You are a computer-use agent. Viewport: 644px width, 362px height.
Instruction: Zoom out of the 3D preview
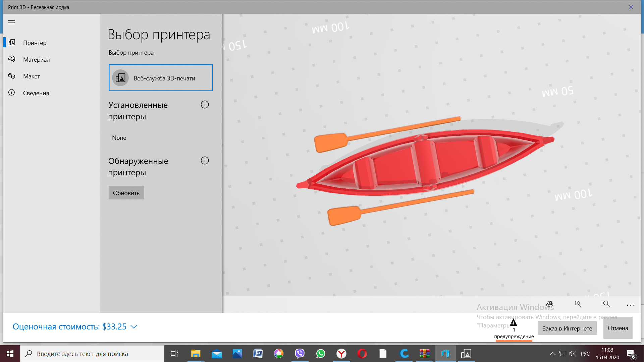coord(606,304)
